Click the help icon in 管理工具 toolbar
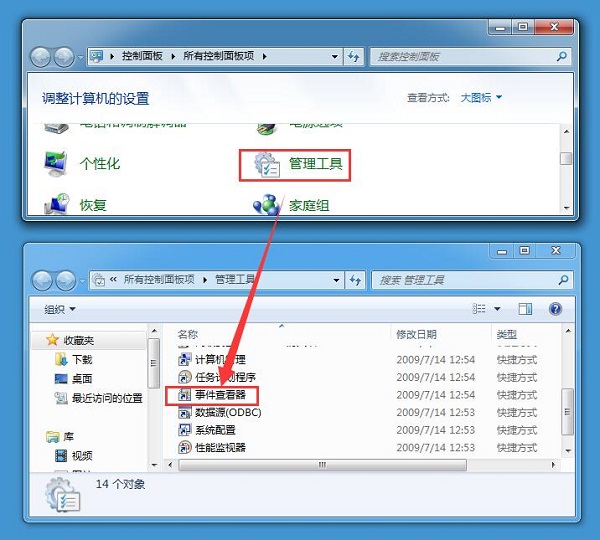Image resolution: width=600 pixels, height=540 pixels. pos(555,310)
